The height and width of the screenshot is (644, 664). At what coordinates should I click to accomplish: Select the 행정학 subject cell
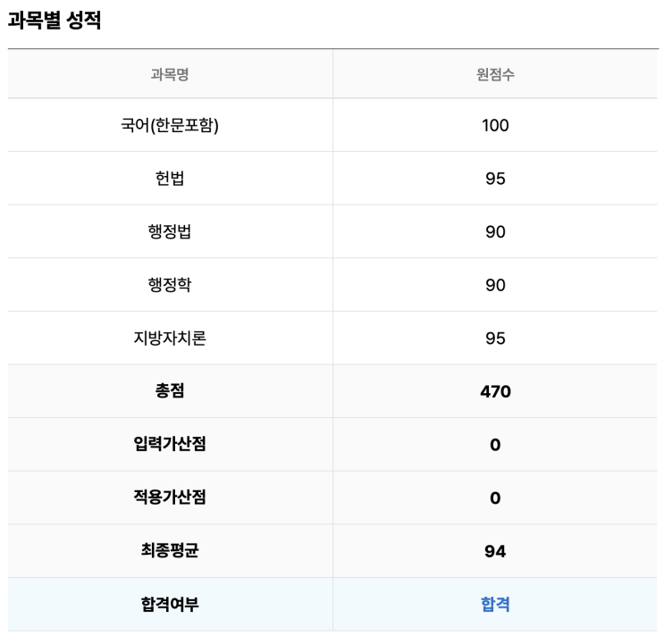[170, 285]
